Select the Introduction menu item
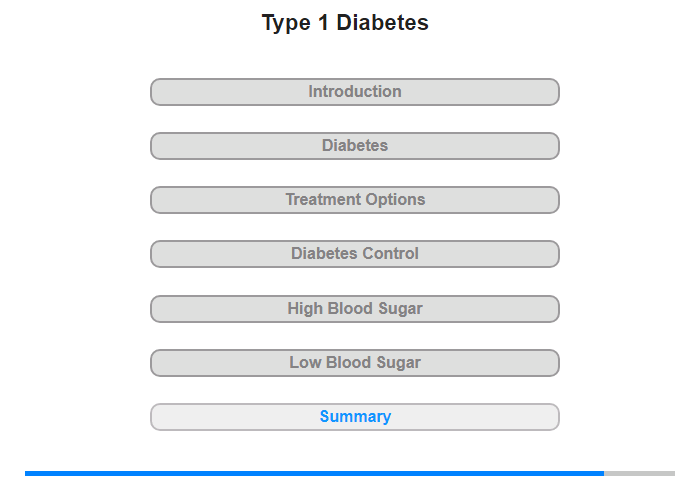This screenshot has height=480, width=700. (x=354, y=92)
